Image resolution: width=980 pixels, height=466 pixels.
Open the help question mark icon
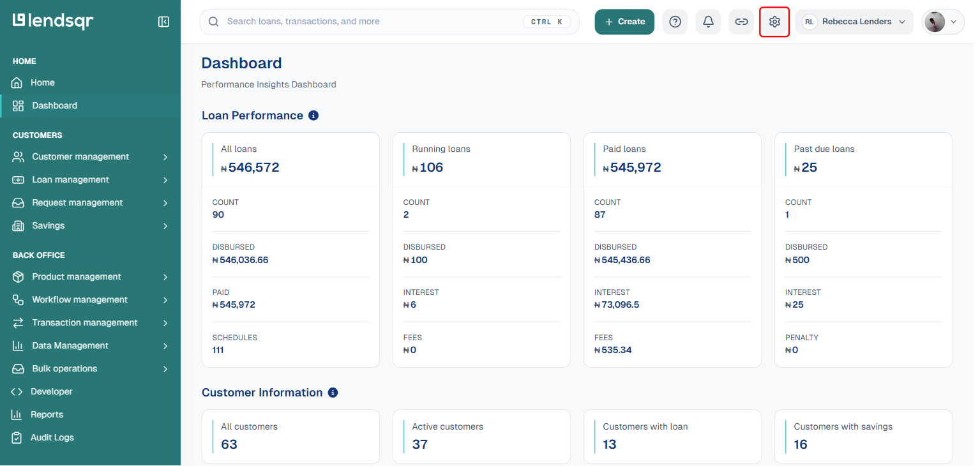[x=675, y=22]
